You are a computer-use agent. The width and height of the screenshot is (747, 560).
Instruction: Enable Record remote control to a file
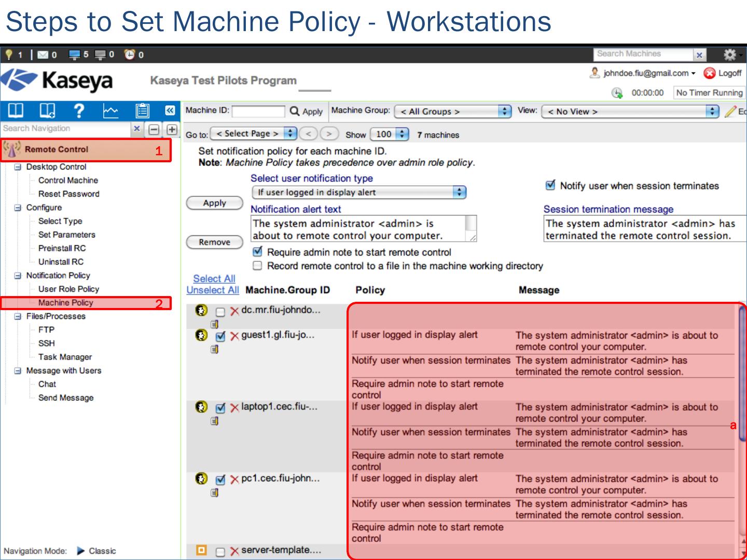coord(257,266)
